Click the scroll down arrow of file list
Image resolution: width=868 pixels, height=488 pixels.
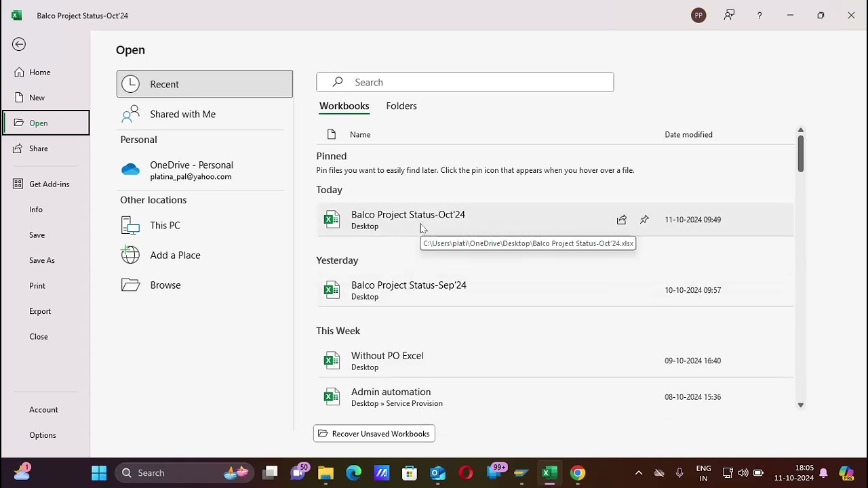pos(800,405)
